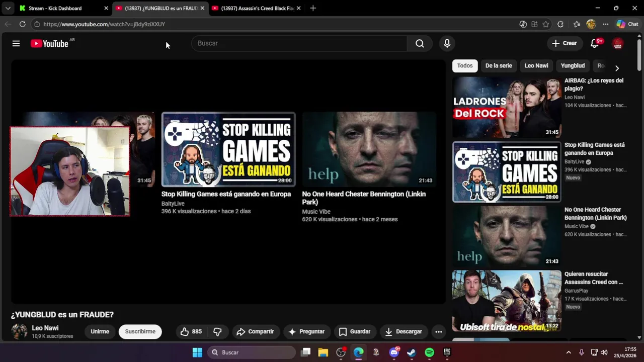Open OBS Studio from the taskbar
644x362 pixels.
(x=341, y=352)
